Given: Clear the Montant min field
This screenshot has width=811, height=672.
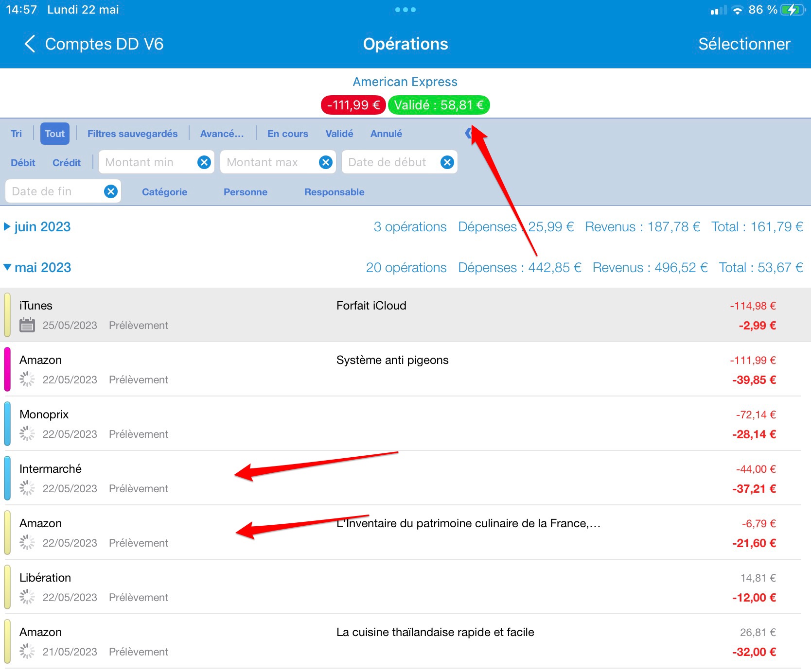Looking at the screenshot, I should click(204, 162).
